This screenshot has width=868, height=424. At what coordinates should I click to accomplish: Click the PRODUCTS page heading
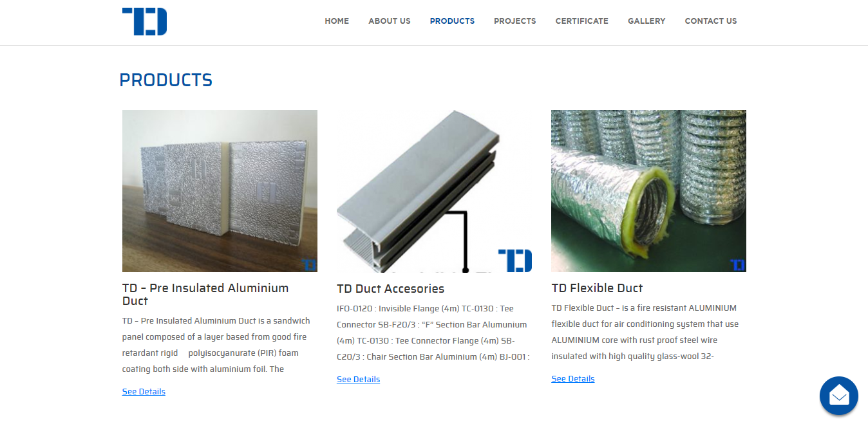[x=165, y=80]
